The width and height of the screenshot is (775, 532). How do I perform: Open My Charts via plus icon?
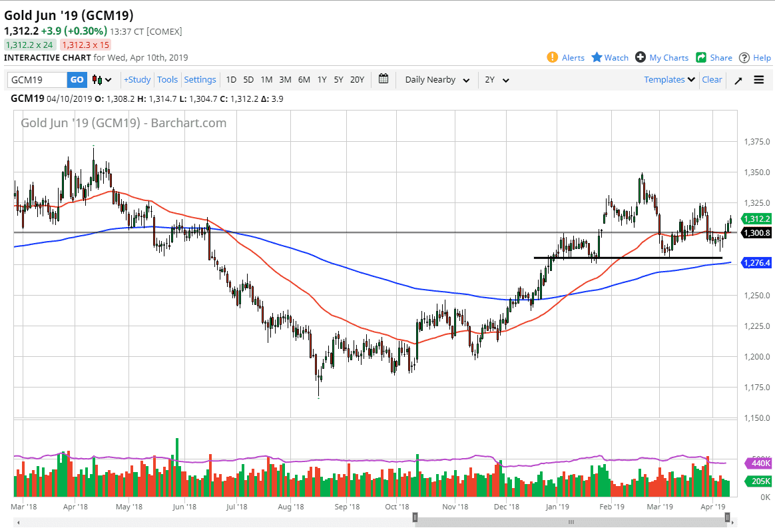[641, 57]
